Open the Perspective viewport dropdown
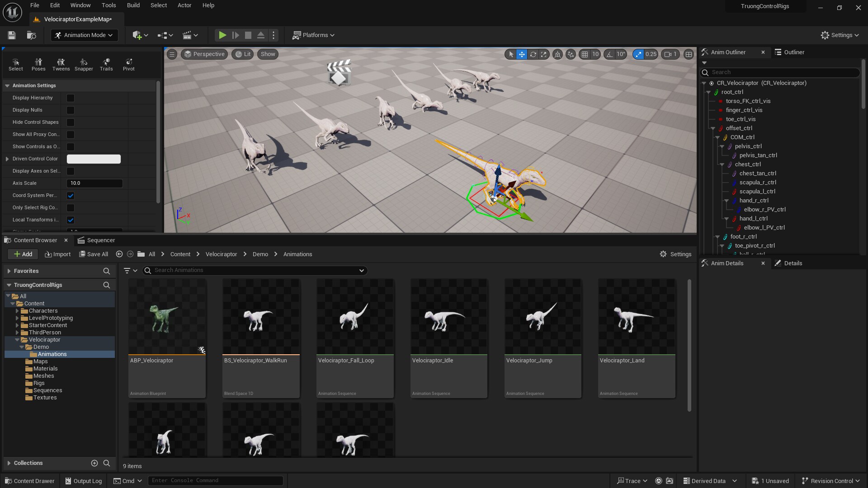 (x=204, y=54)
